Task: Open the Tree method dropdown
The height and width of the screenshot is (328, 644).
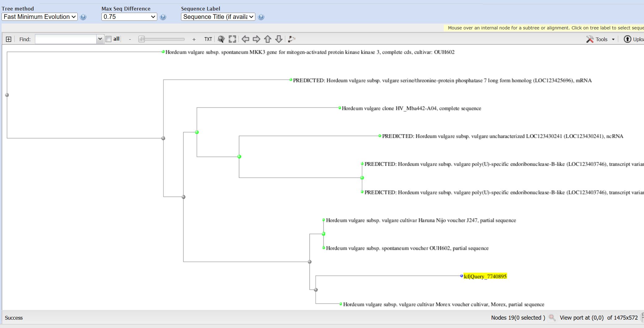Action: tap(40, 17)
